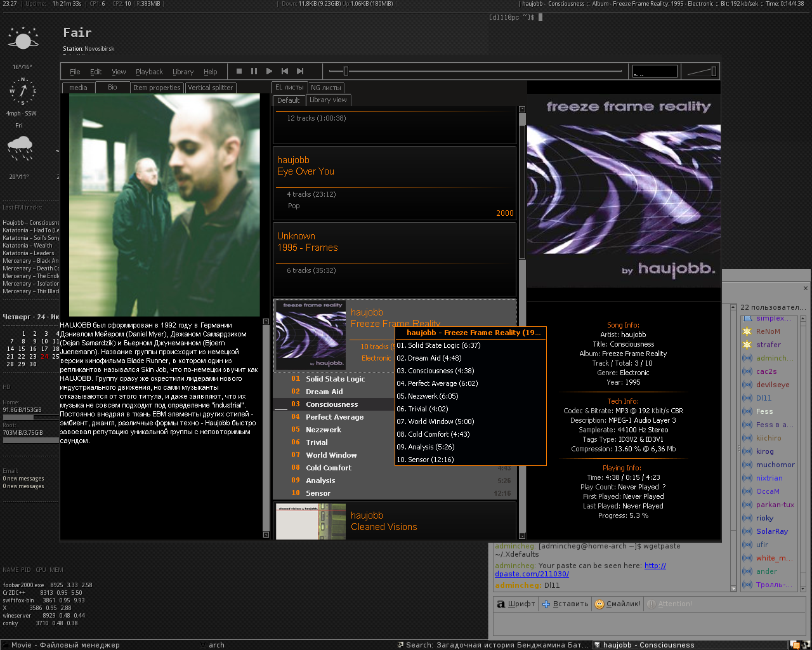Click status icon beside ufir
Screen dimensions: 812x650
coord(747,545)
